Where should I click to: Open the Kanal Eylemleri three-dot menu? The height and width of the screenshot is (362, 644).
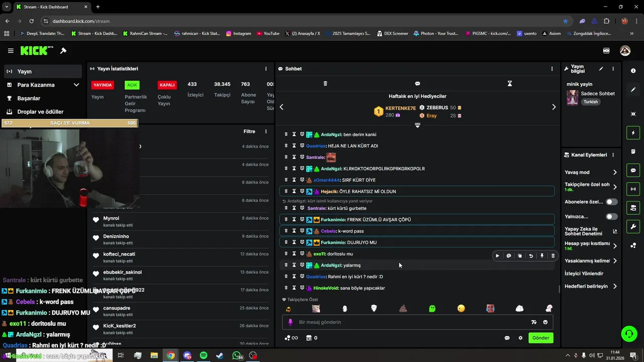[613, 155]
